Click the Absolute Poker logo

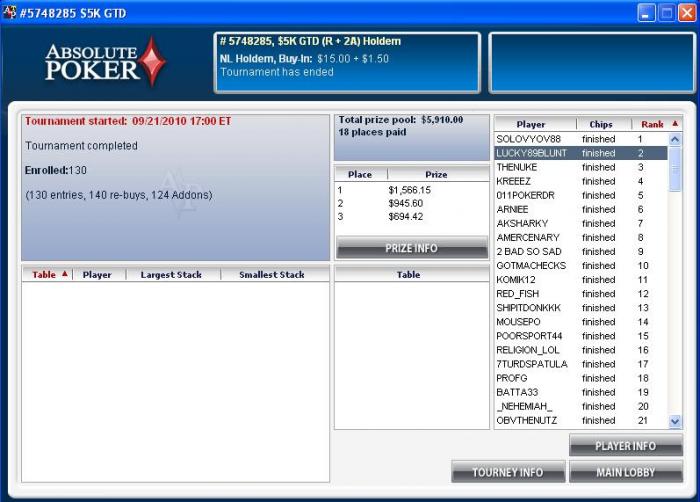click(x=106, y=63)
